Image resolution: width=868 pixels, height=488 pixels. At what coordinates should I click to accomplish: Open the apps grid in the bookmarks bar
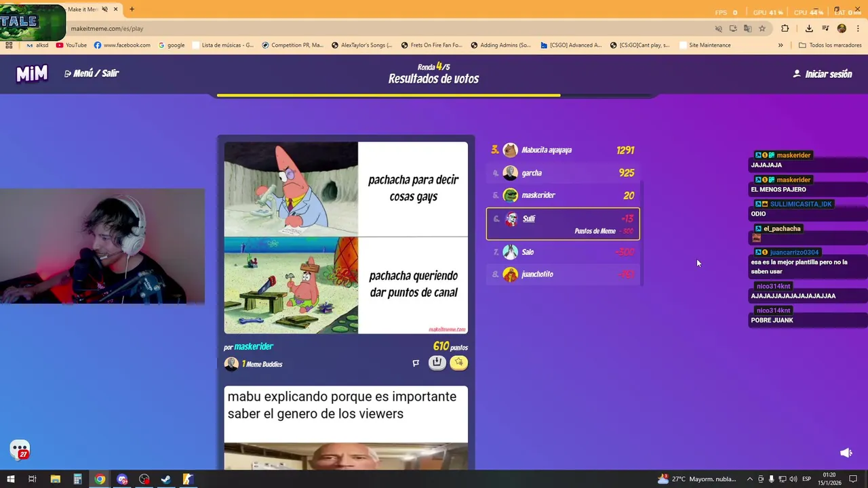(9, 45)
